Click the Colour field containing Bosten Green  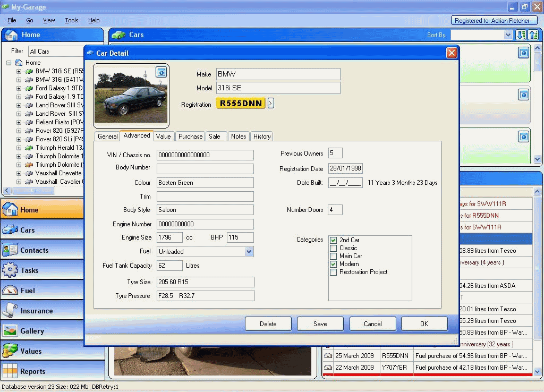click(x=205, y=183)
